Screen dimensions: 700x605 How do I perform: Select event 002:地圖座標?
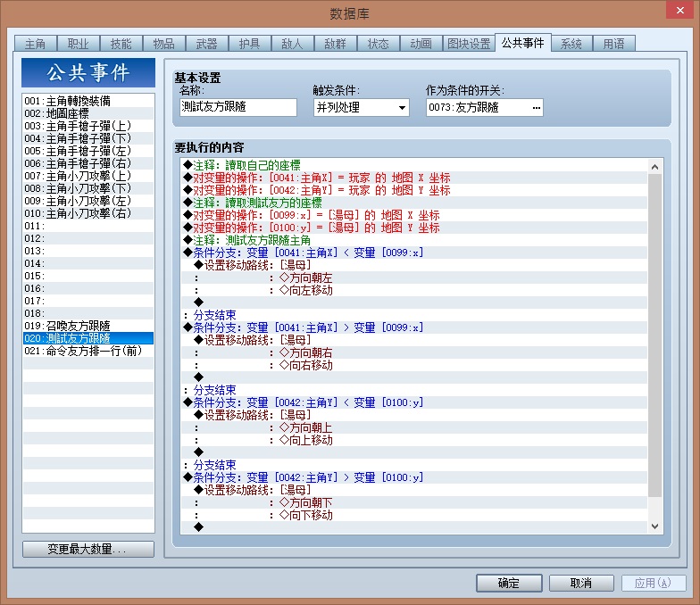(x=87, y=113)
